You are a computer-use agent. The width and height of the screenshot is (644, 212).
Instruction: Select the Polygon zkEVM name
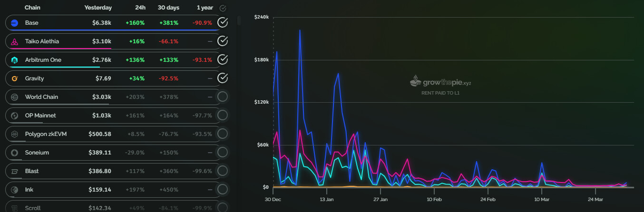pos(46,134)
